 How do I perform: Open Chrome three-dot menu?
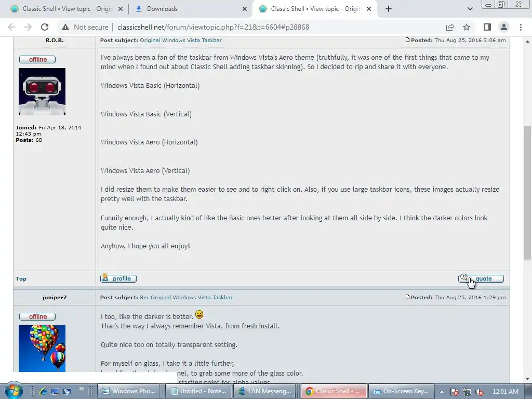click(x=521, y=27)
